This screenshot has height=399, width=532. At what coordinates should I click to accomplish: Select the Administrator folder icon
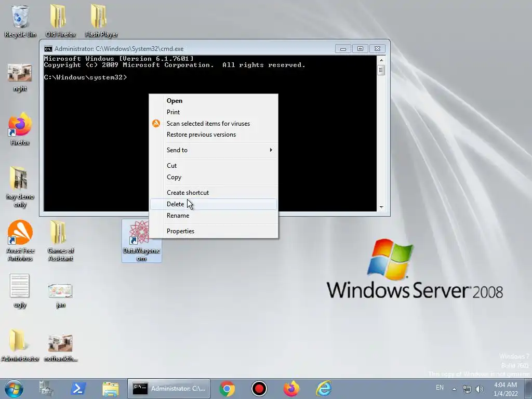20,345
